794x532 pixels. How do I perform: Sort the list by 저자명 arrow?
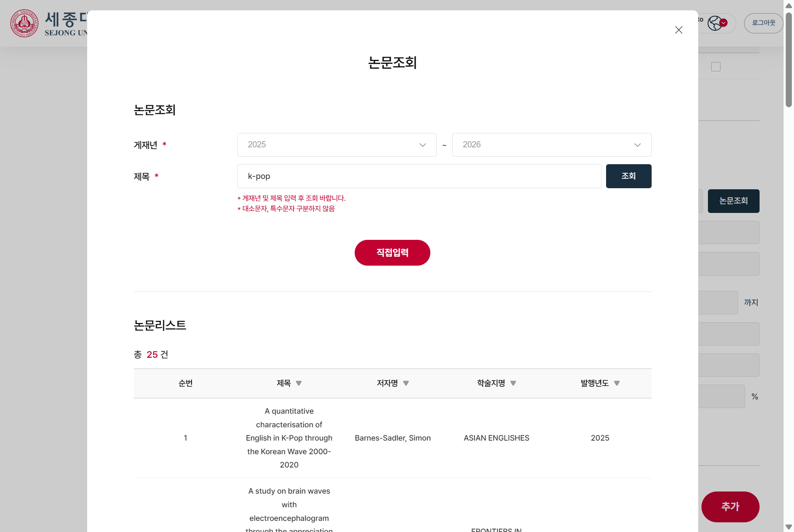point(406,383)
